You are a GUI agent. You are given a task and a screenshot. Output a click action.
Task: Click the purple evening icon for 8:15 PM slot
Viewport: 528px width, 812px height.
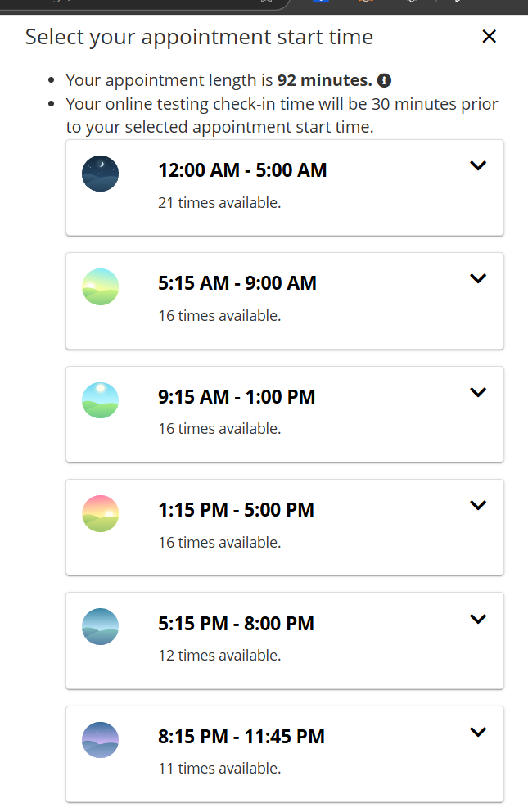pos(101,740)
